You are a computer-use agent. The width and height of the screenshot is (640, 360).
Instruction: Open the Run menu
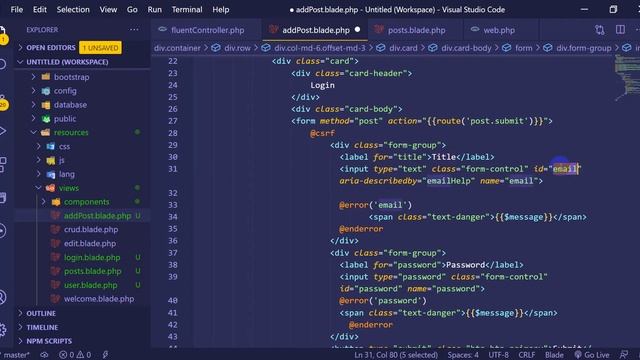point(155,9)
